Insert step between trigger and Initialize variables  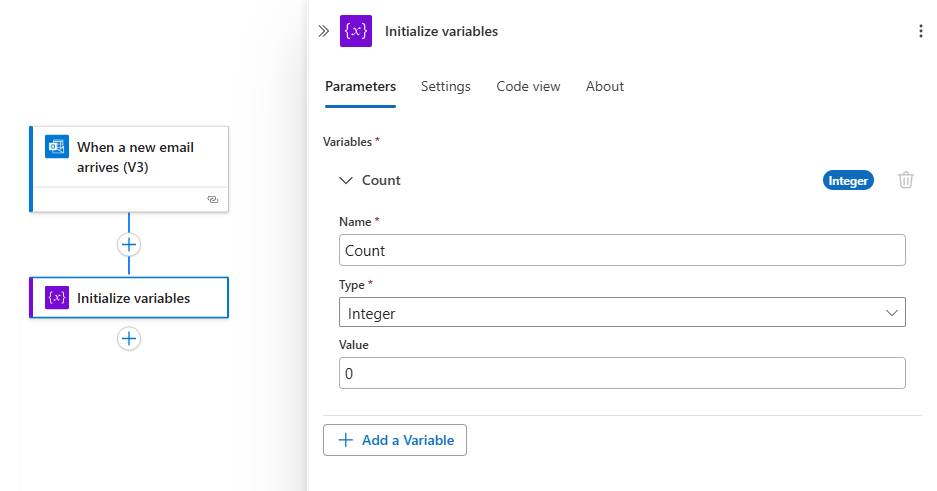point(129,244)
